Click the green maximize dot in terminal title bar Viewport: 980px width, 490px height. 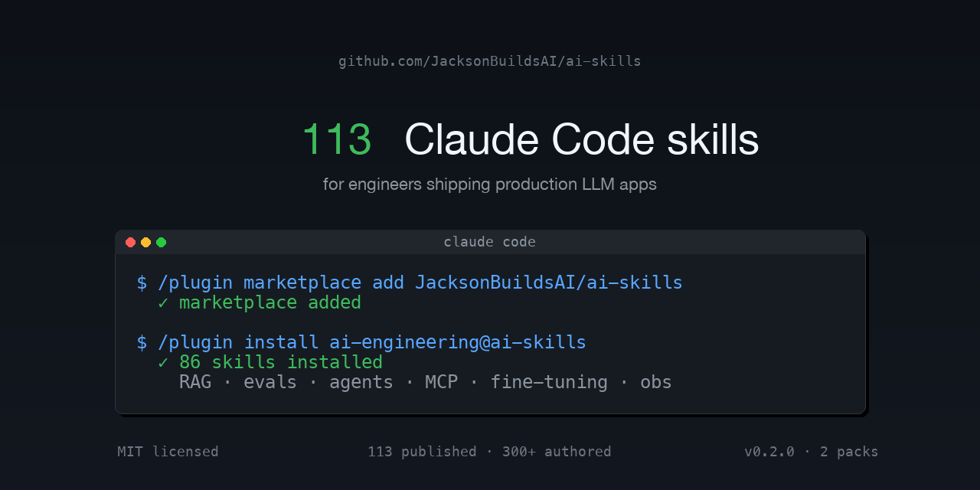[x=161, y=242]
